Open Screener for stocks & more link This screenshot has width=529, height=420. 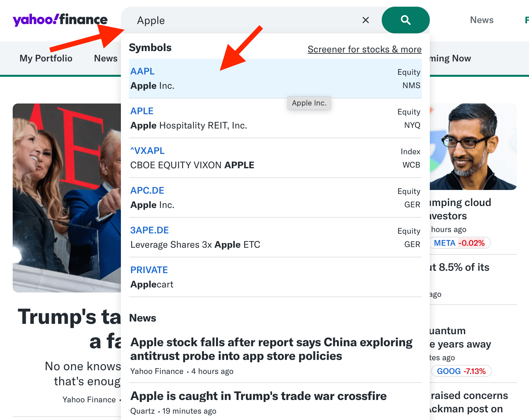(364, 49)
